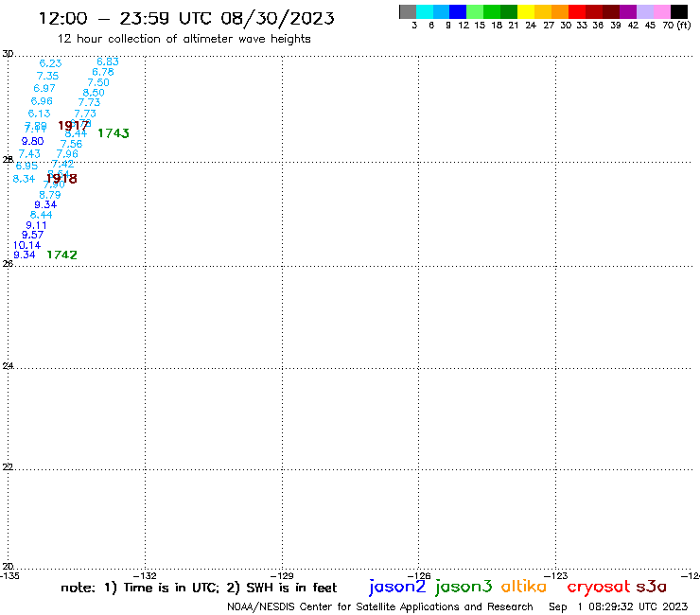Click the blue wave height value 9.80
This screenshot has height=615, width=700.
point(32,142)
